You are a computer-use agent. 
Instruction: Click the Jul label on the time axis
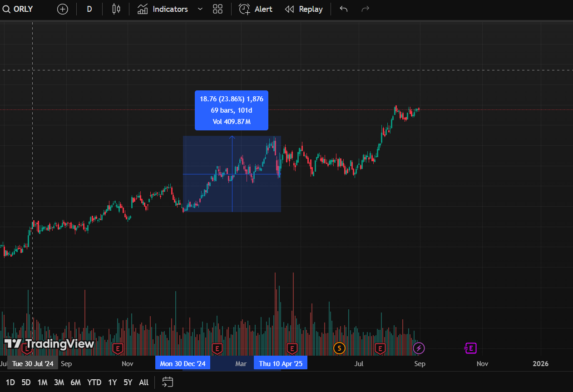[x=359, y=364]
